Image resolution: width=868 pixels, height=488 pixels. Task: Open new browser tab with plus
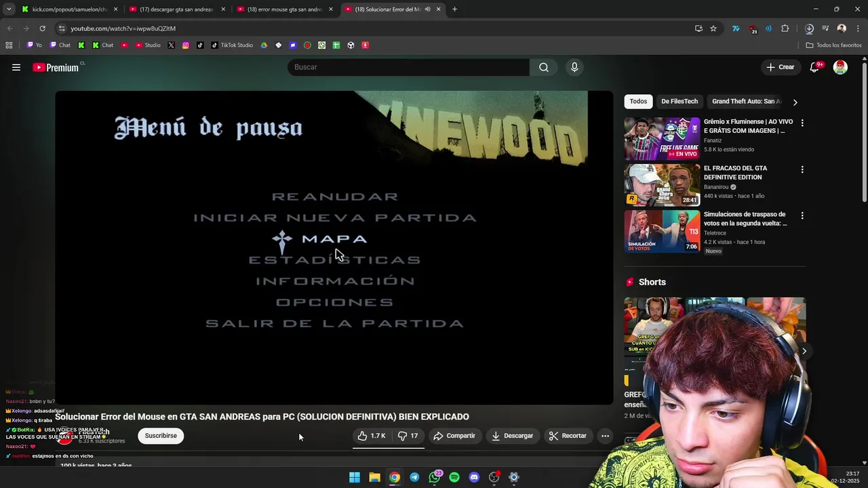click(x=454, y=9)
